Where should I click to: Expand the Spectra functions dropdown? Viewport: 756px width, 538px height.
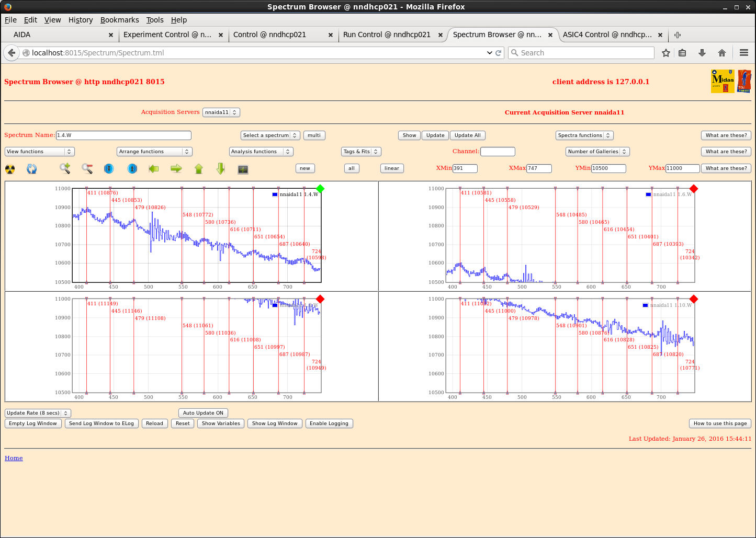click(x=584, y=135)
